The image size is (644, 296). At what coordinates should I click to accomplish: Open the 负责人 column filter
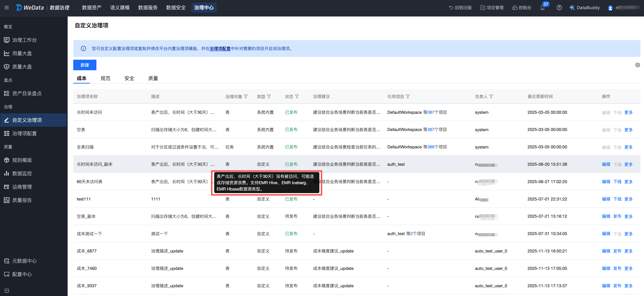(491, 96)
